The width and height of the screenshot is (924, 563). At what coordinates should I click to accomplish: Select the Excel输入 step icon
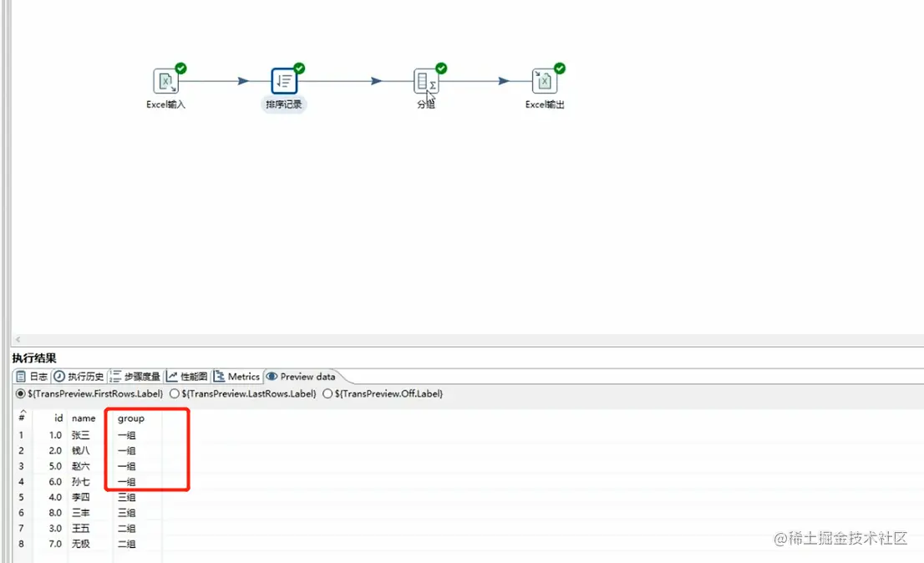165,81
